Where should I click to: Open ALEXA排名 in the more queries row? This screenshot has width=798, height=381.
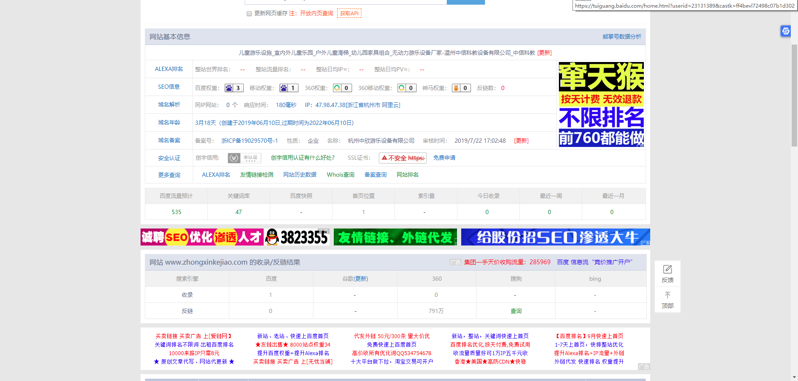pyautogui.click(x=216, y=174)
